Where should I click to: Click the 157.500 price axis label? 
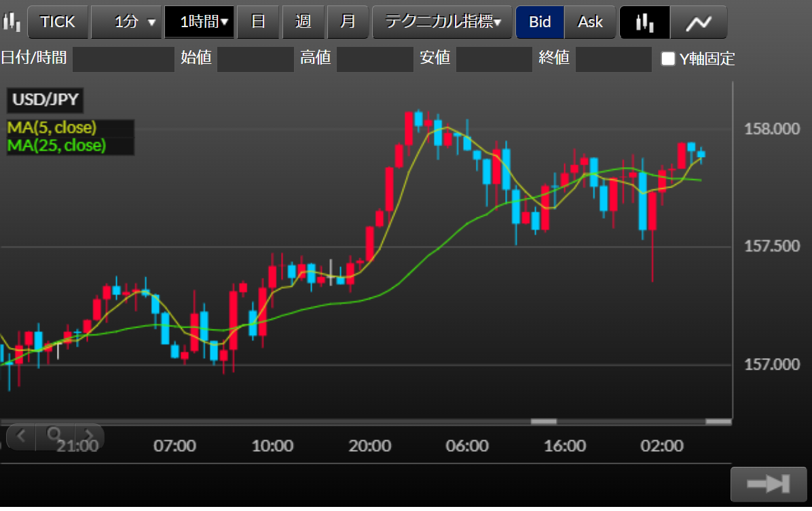(x=772, y=246)
